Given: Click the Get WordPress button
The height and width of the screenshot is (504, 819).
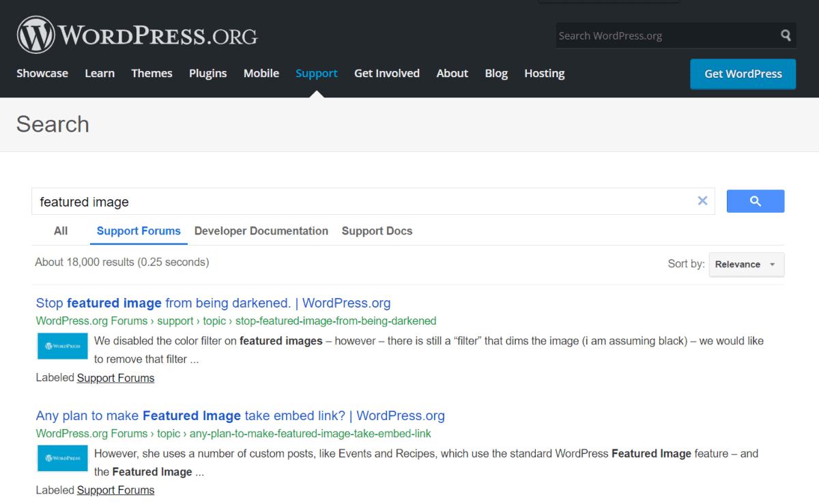Looking at the screenshot, I should click(x=743, y=74).
